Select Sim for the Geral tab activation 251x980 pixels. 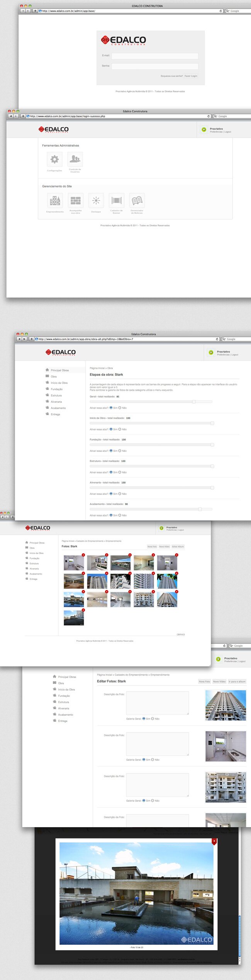coord(111,408)
